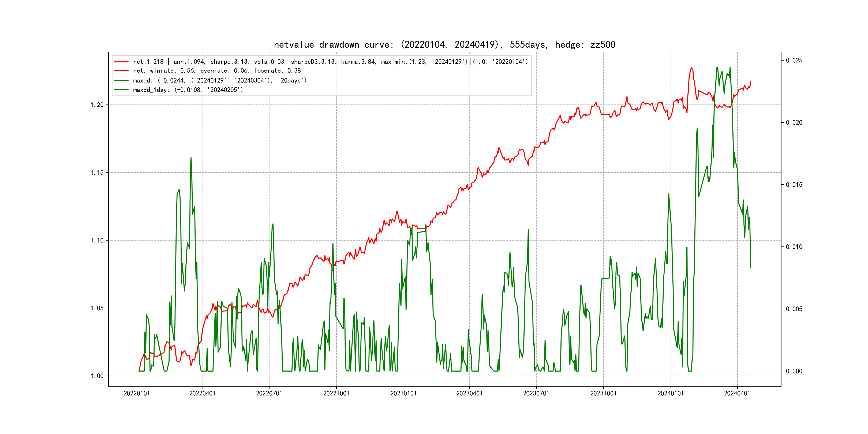Click the 20220101 x-axis date label
The image size is (868, 434).
click(x=136, y=393)
